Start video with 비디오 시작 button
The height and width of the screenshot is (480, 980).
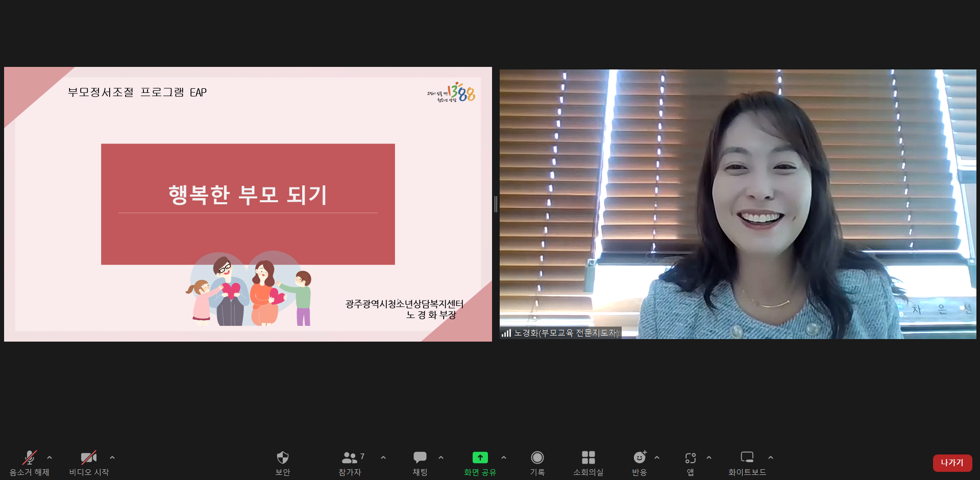pyautogui.click(x=89, y=458)
